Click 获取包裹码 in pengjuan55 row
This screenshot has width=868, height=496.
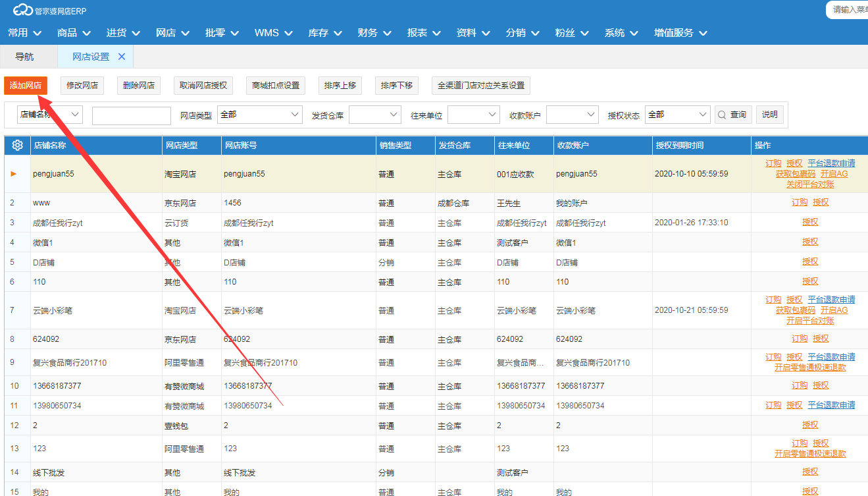coord(796,174)
